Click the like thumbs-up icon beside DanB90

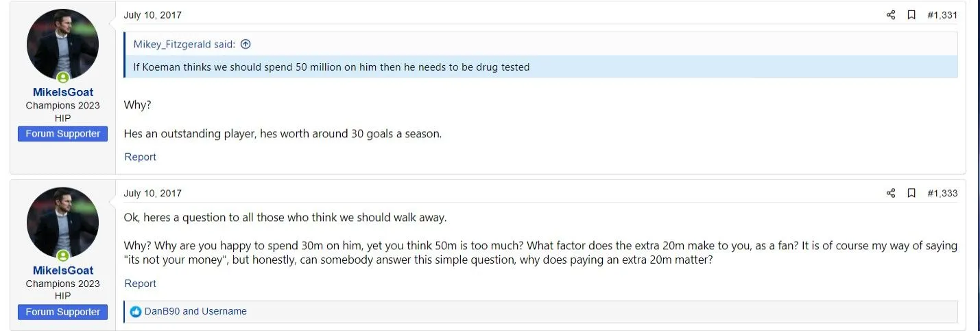[x=136, y=312]
